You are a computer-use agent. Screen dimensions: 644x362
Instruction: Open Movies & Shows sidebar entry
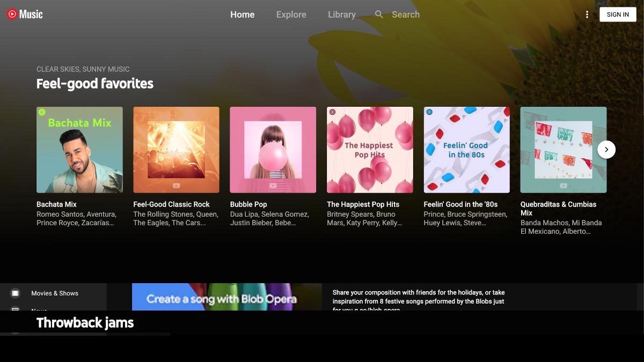pyautogui.click(x=53, y=293)
